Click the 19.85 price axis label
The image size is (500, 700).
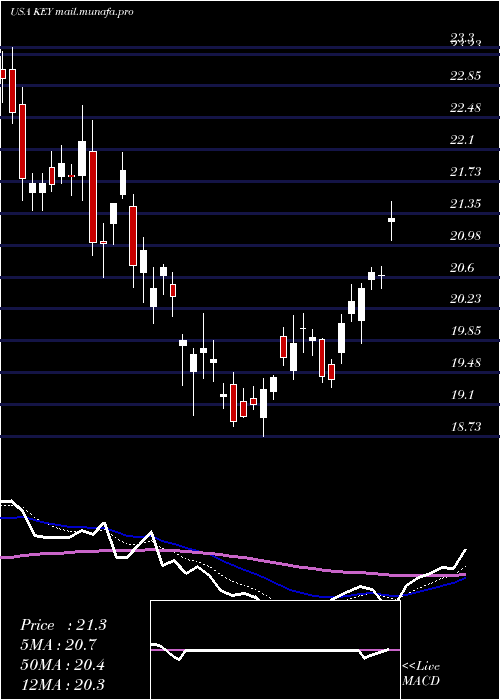(466, 331)
